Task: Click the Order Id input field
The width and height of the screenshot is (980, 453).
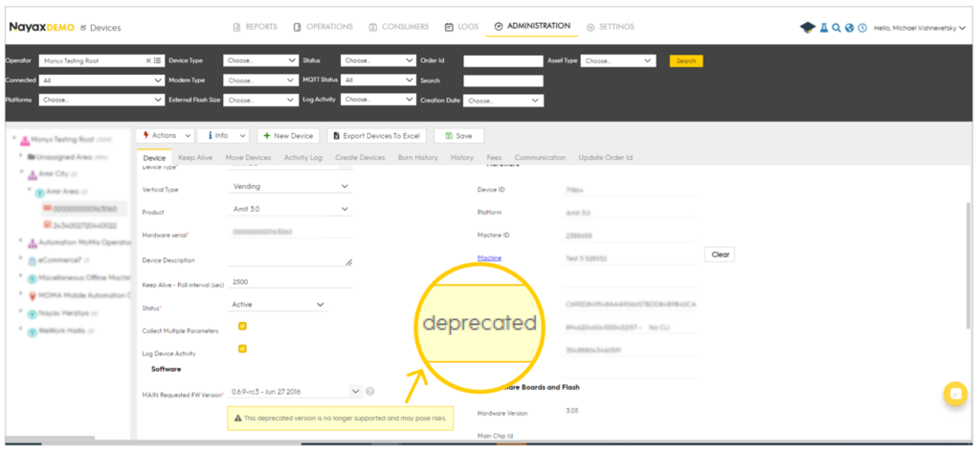Action: (503, 61)
